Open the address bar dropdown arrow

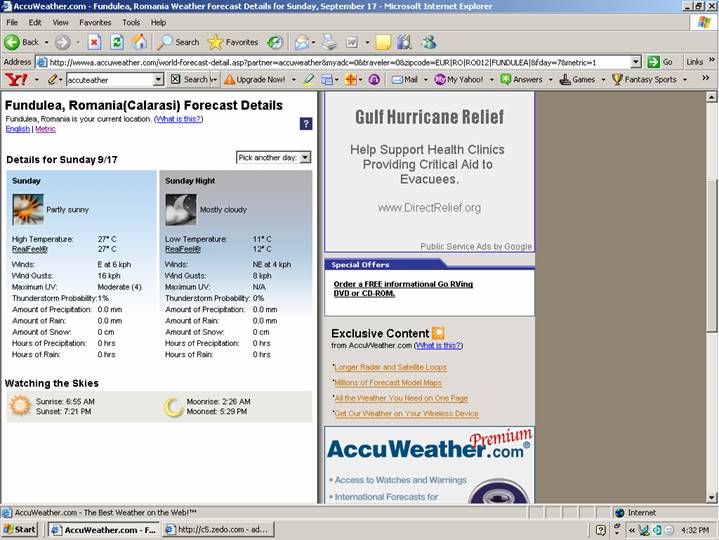[636, 62]
